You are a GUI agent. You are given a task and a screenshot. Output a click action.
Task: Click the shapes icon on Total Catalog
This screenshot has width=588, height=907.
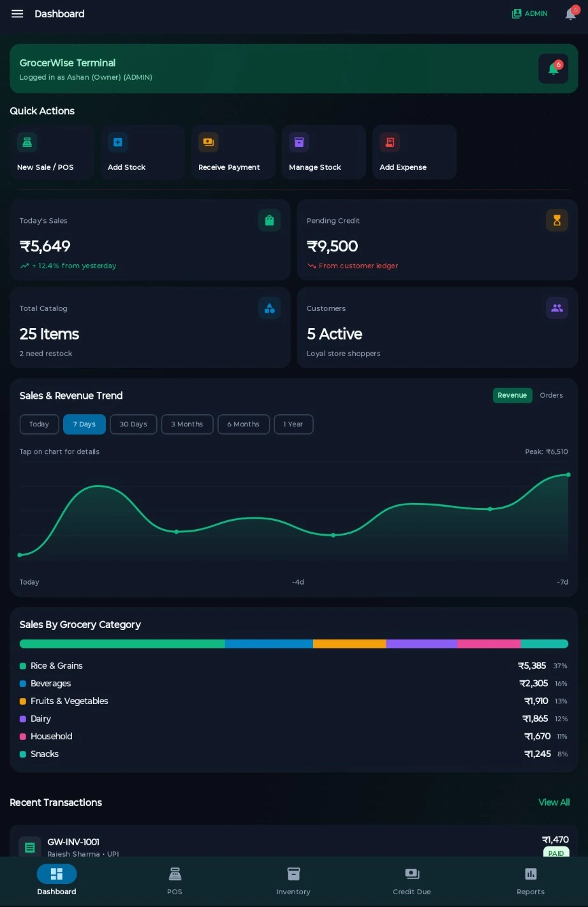pyautogui.click(x=269, y=308)
